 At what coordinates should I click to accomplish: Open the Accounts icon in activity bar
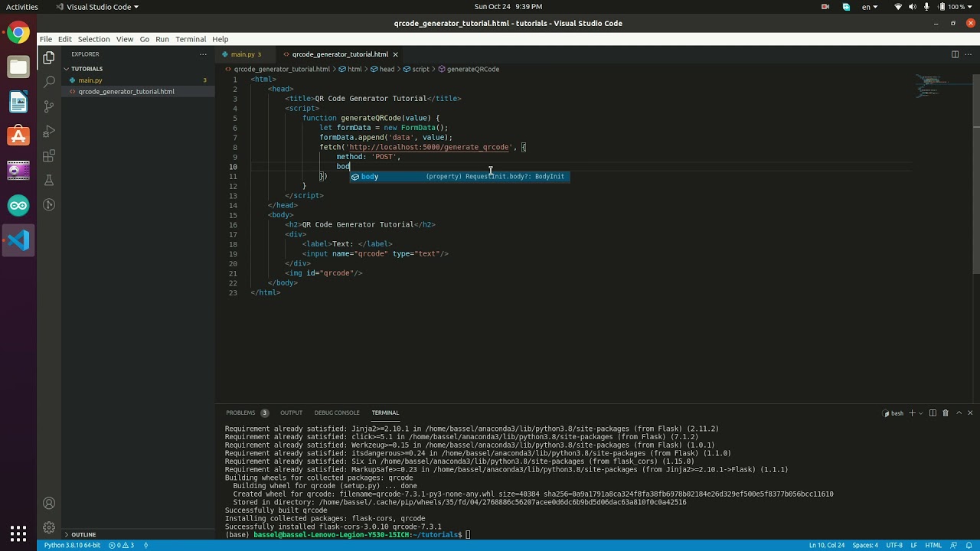[49, 503]
